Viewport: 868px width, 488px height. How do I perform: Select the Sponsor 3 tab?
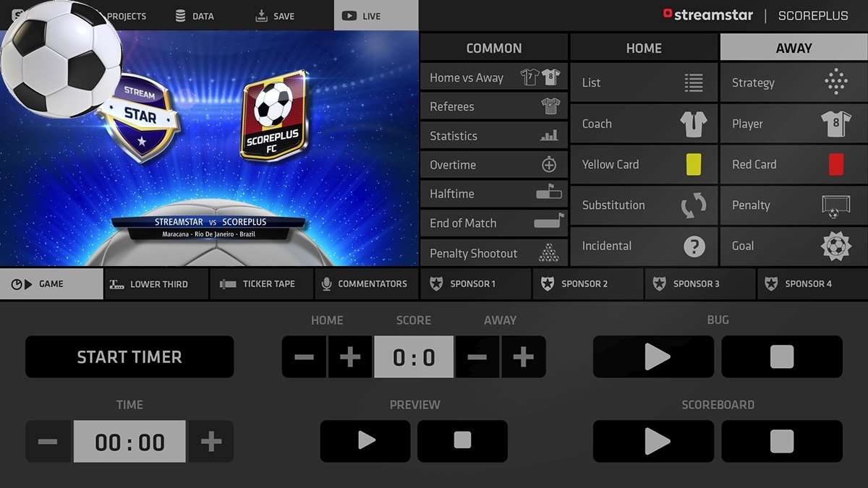(699, 284)
